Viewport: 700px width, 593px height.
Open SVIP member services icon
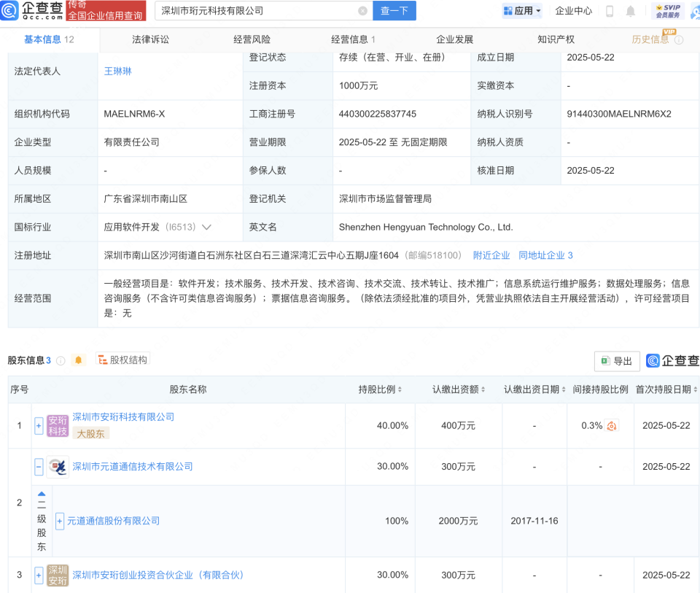(668, 11)
